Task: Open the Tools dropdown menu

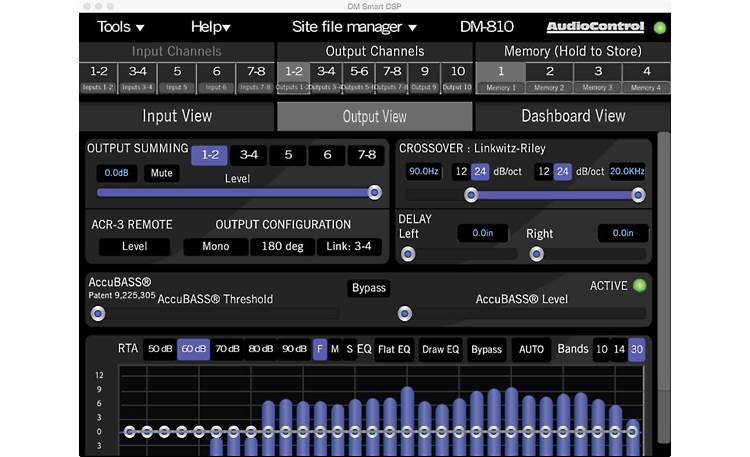Action: click(x=121, y=27)
